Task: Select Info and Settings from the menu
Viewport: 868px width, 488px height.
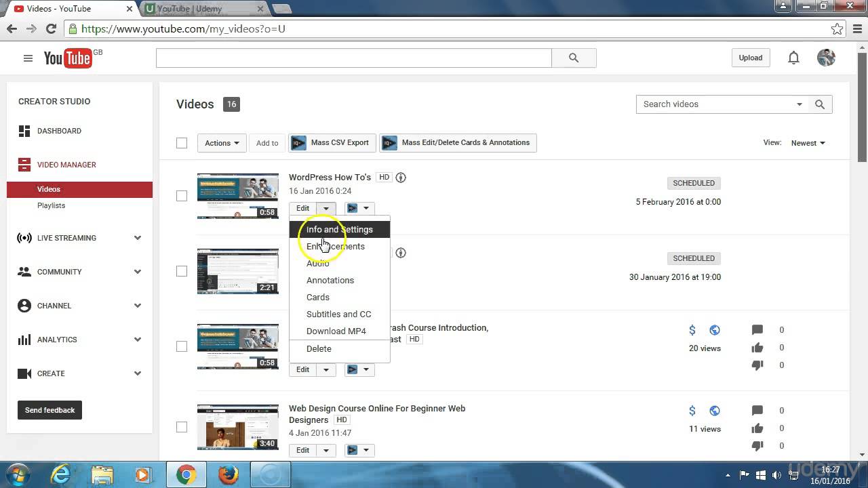Action: (x=340, y=229)
